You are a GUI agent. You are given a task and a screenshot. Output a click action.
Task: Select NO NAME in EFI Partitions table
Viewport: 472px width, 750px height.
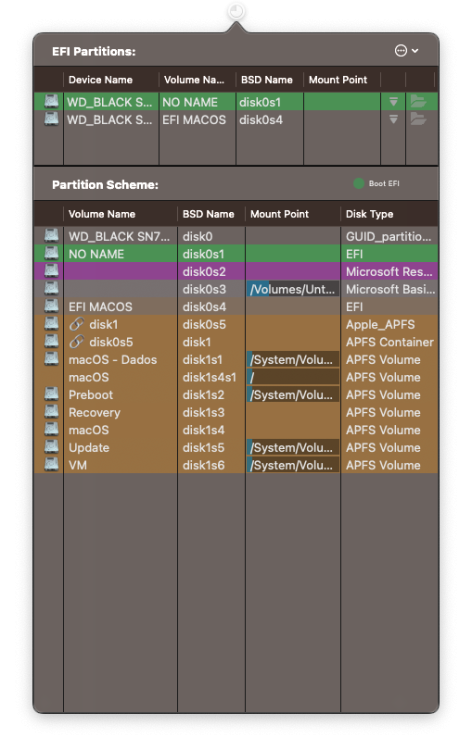190,102
